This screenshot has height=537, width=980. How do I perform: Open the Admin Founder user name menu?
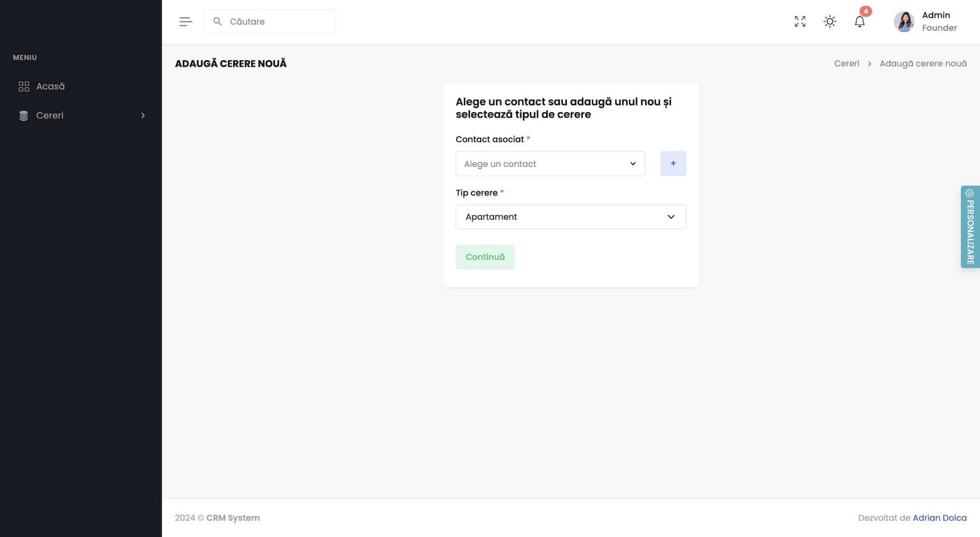[939, 21]
